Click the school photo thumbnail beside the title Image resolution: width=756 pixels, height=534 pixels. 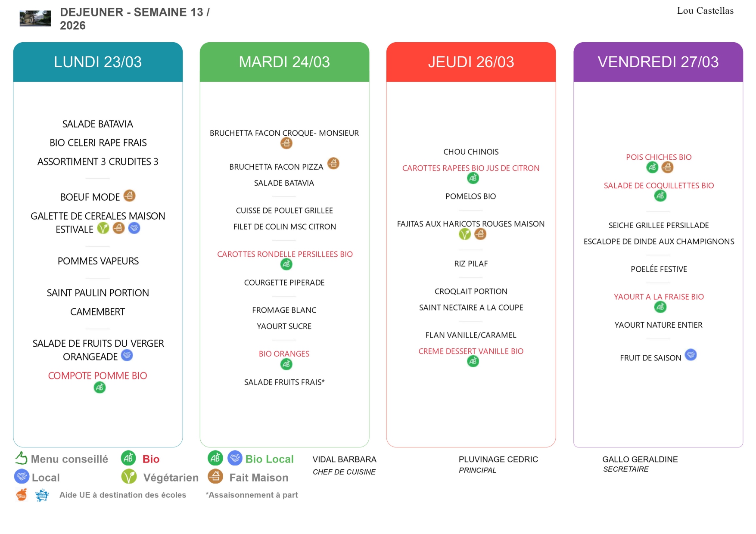35,19
